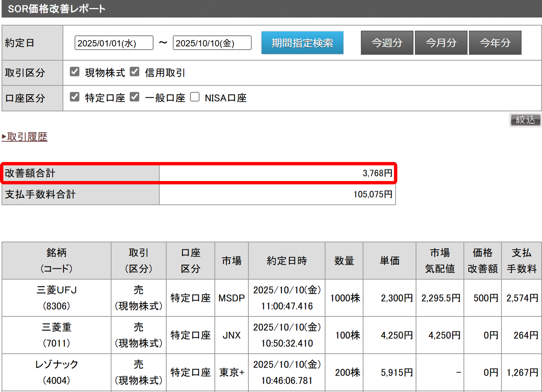Toggle the 特定口座 checkbox
Viewport: 542px width, 392px height.
pyautogui.click(x=74, y=97)
